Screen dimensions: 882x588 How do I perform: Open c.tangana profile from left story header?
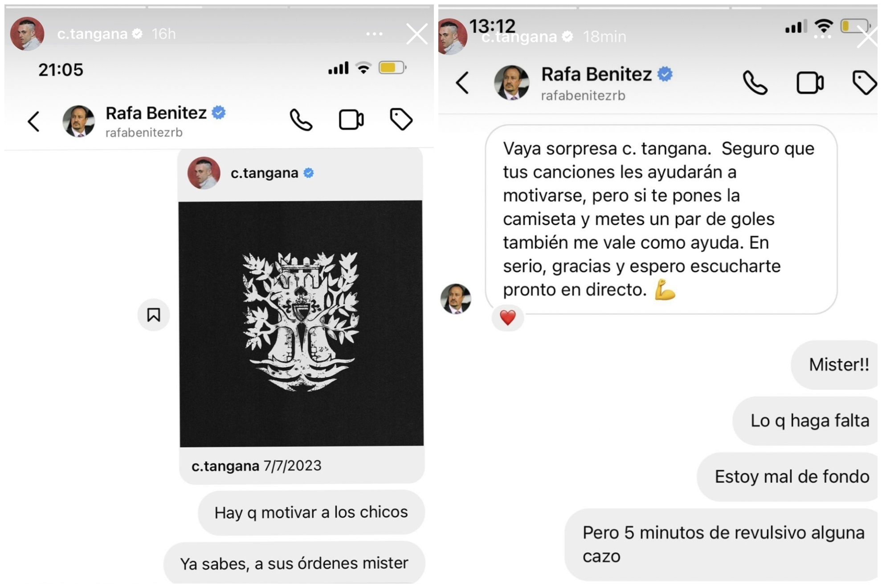[92, 34]
